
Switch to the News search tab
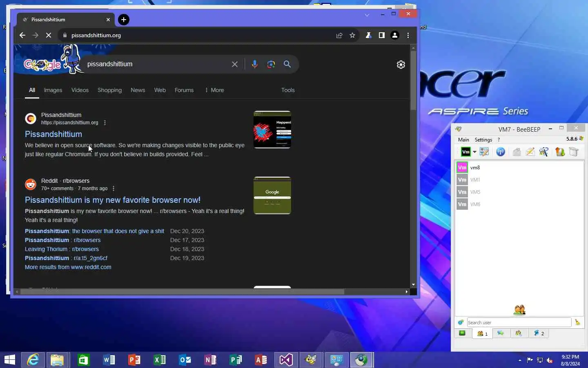click(138, 90)
